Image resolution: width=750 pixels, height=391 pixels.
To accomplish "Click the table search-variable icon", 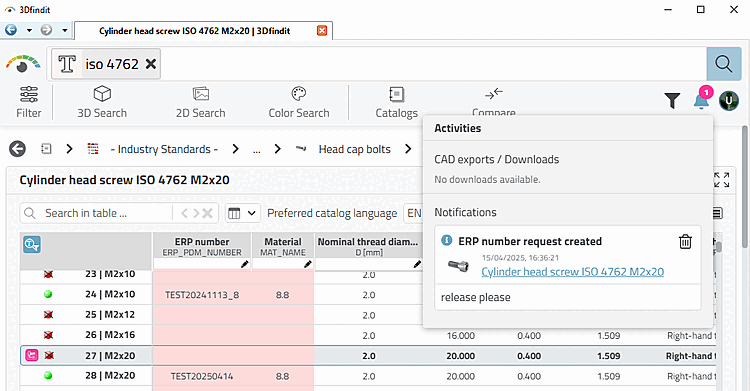I will click(32, 245).
